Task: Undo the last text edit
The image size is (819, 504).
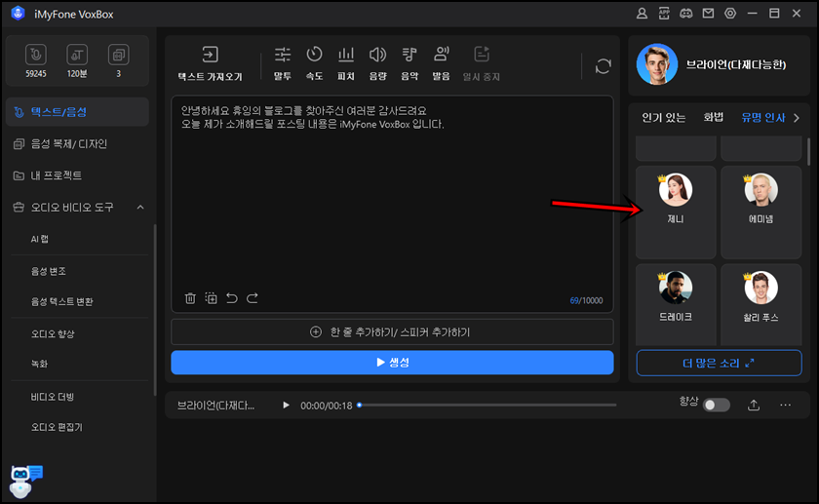Action: point(231,298)
